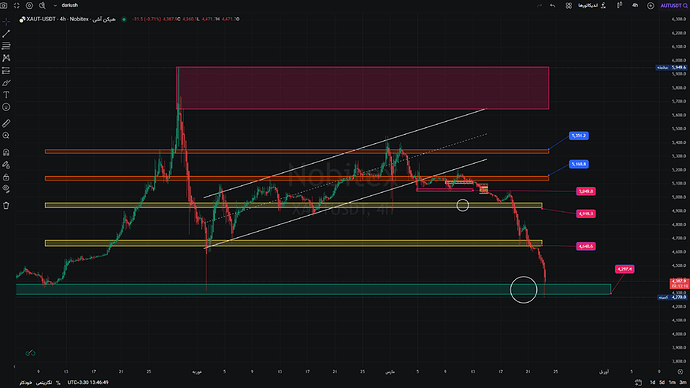The height and width of the screenshot is (388, 690).
Task: Change the 4h interval dropdown
Action: click(635, 5)
